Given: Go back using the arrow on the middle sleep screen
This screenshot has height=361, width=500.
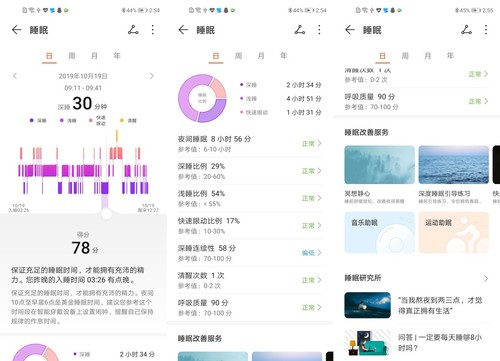Looking at the screenshot, I should [183, 30].
